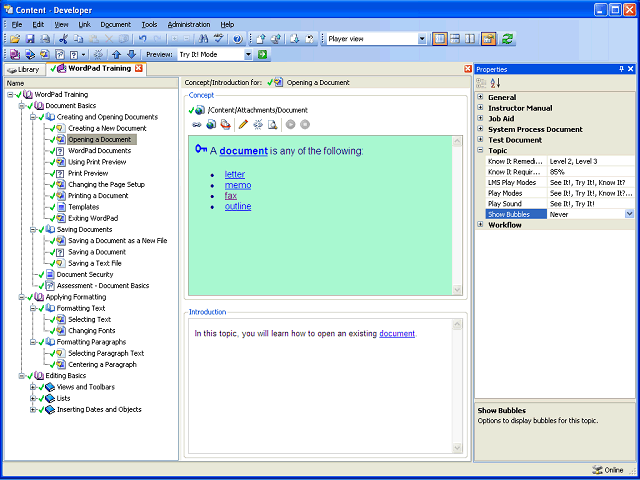
Task: Open the Administration menu
Action: point(189,24)
